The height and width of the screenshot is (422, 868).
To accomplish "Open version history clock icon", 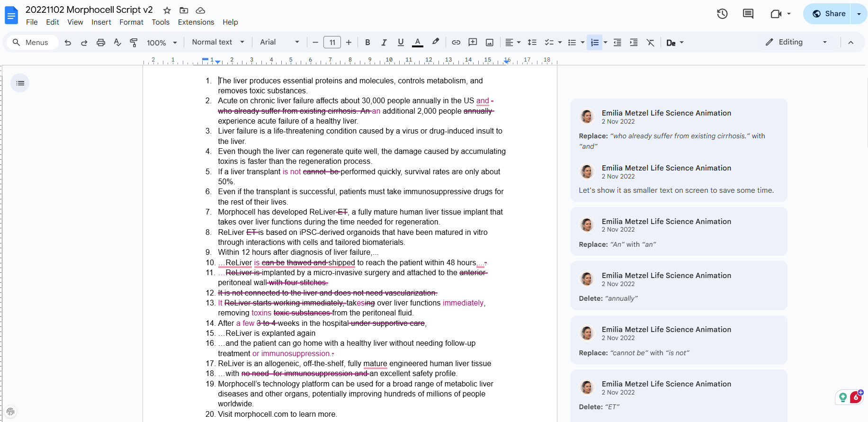I will 722,14.
